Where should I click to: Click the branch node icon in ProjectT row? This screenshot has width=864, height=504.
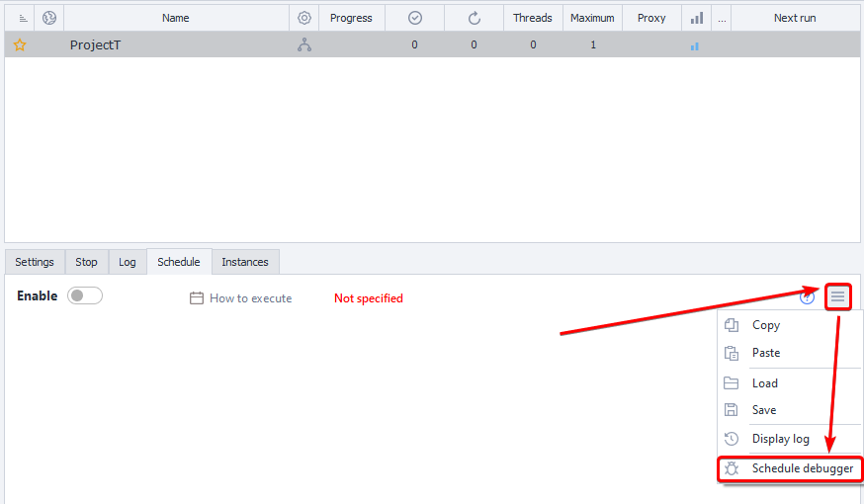tap(304, 45)
